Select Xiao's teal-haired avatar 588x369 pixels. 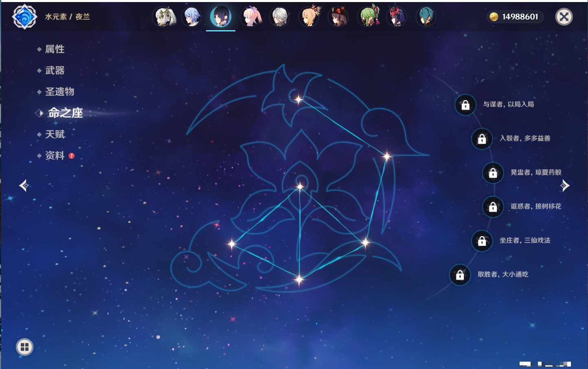[x=426, y=17]
